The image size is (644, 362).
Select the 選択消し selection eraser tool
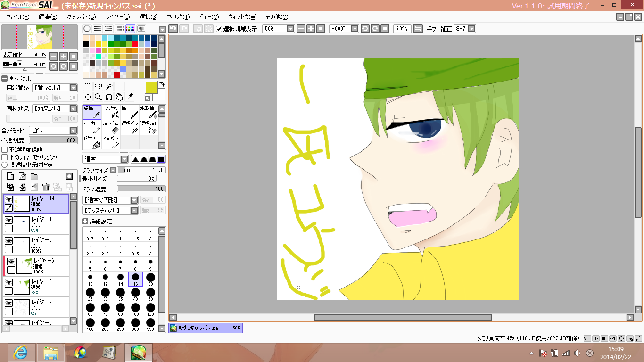click(x=149, y=128)
